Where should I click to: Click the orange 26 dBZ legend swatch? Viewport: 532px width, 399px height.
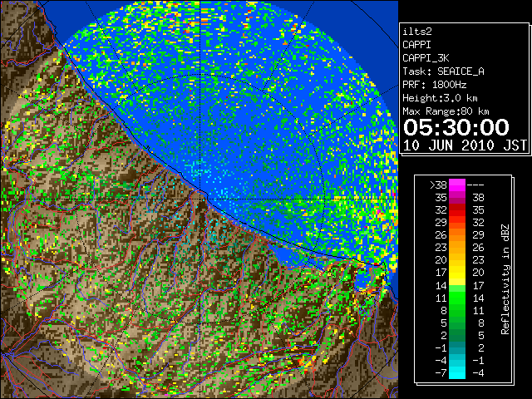[457, 235]
